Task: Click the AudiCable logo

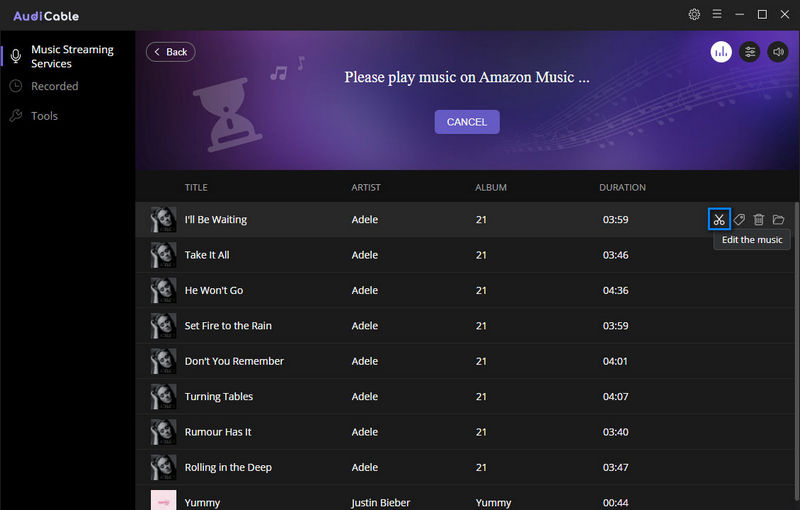Action: point(46,16)
